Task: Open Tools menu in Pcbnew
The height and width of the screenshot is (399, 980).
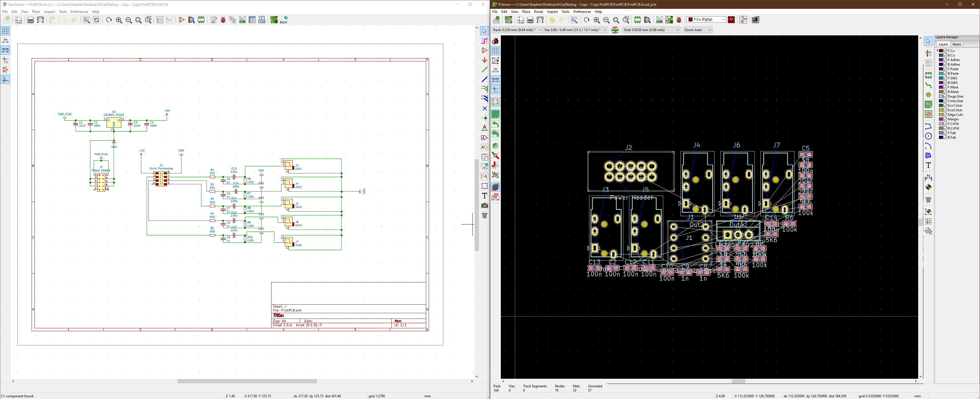Action: pyautogui.click(x=566, y=12)
